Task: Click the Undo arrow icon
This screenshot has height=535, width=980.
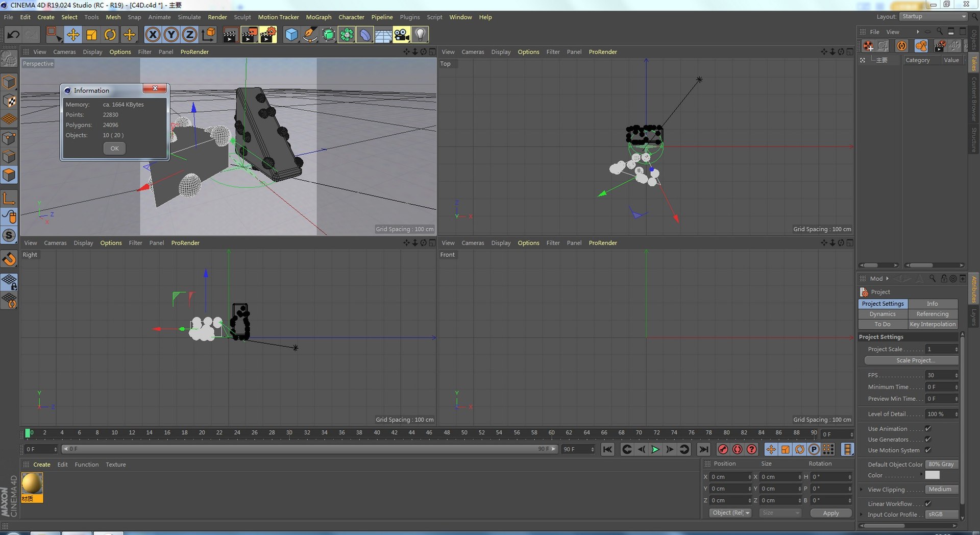Action: pos(13,35)
